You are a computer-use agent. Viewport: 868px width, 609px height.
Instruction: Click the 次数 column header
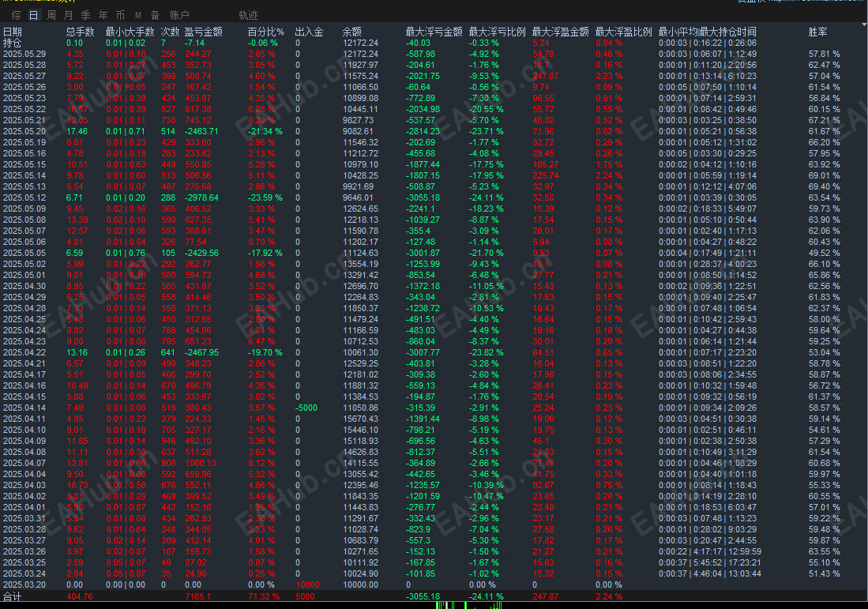[170, 32]
